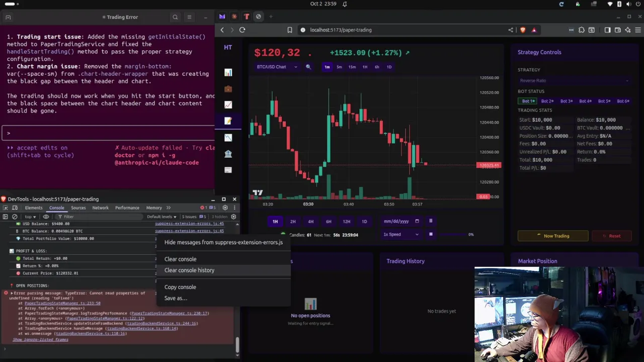Switch to the Elements tab in DevTools
The height and width of the screenshot is (362, 644).
coord(34,208)
